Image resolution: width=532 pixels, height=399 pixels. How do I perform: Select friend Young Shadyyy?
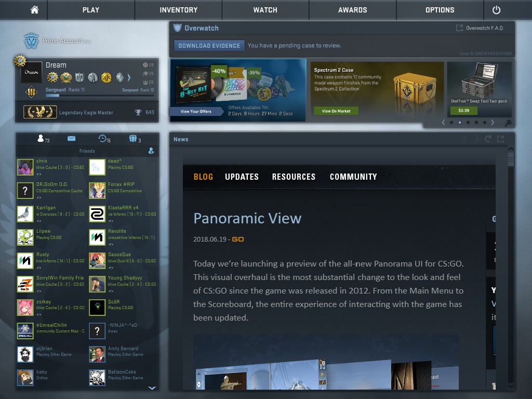pos(123,284)
